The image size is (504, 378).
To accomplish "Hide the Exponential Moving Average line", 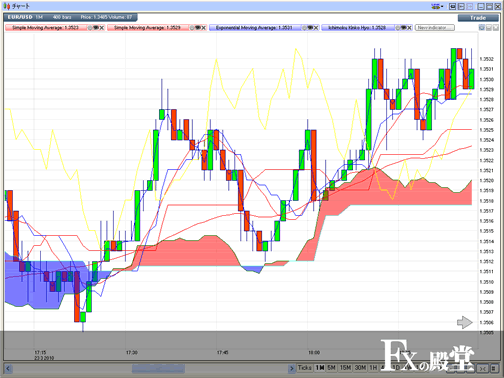I will (310, 28).
